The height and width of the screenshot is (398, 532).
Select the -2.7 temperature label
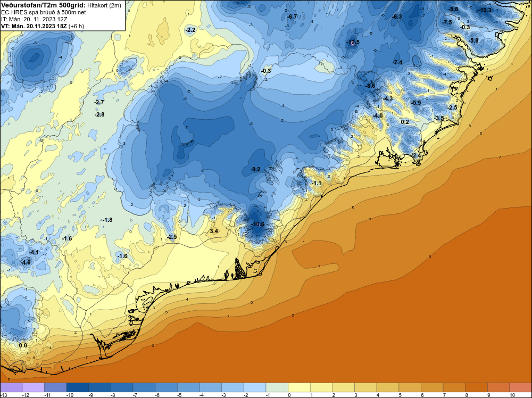[x=99, y=102]
